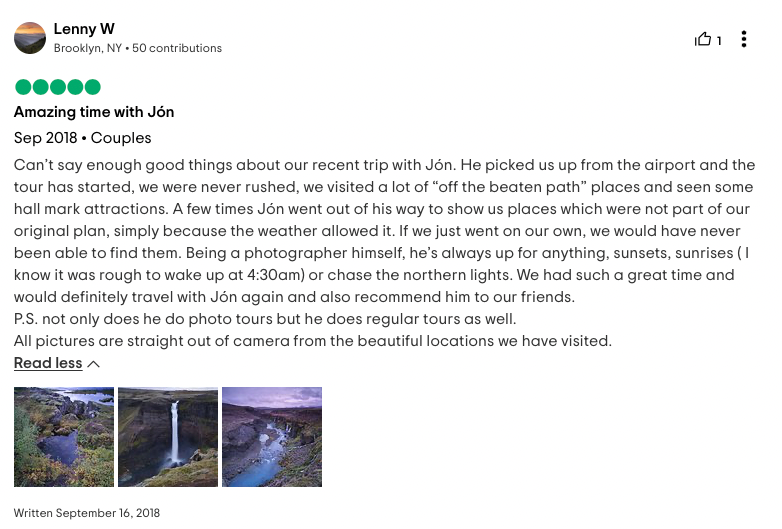This screenshot has height=529, width=782.
Task: Click the "Sep 2018 • Couples" trip info
Action: (83, 138)
